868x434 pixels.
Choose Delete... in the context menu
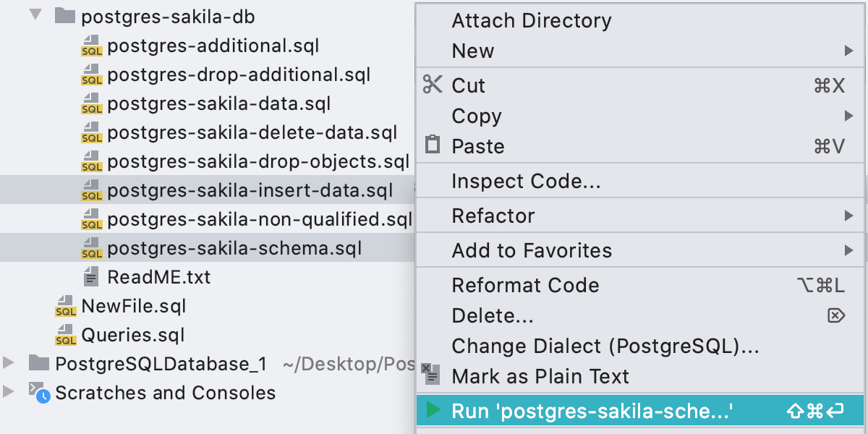click(641, 315)
